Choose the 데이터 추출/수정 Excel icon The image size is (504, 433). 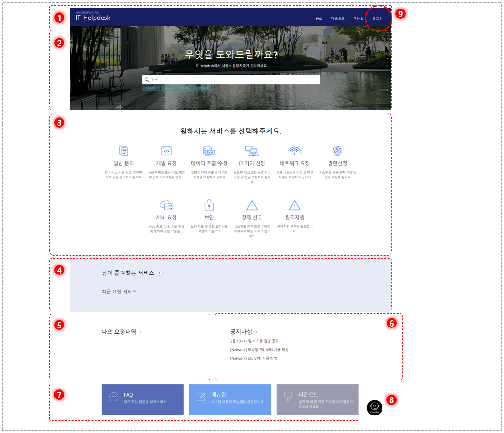(x=209, y=151)
